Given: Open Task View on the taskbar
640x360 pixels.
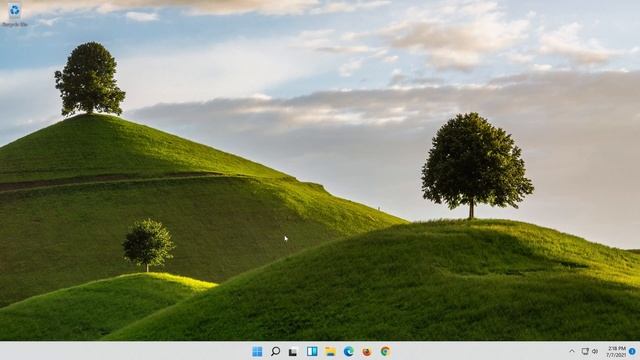Looking at the screenshot, I should [293, 351].
